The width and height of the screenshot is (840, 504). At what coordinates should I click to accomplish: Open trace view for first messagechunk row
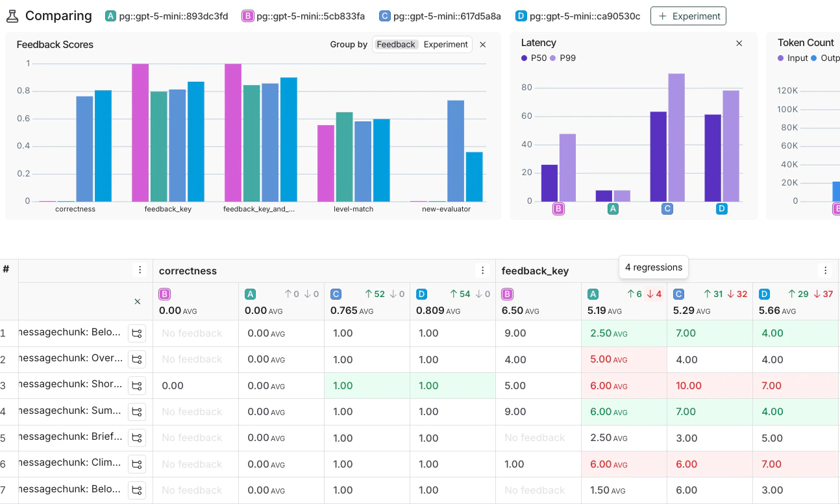pos(137,333)
